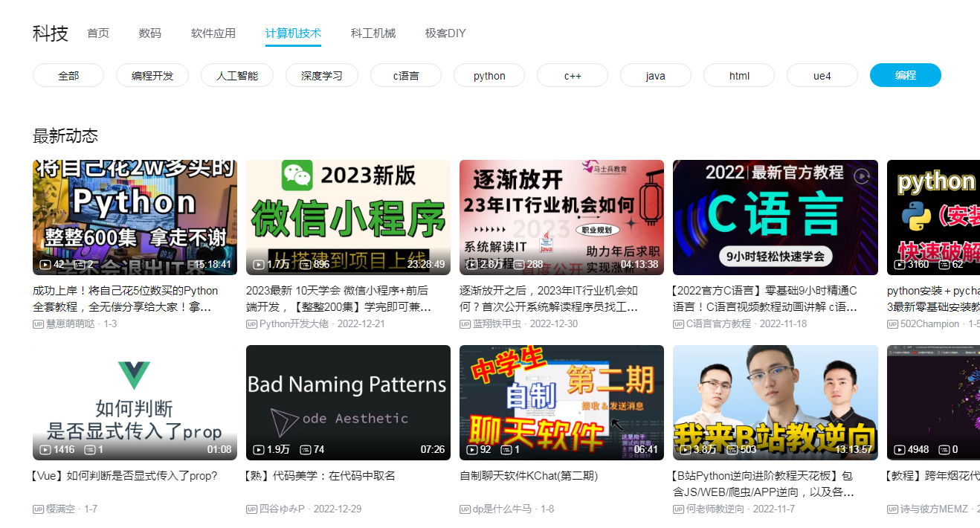Select the python filter tag
This screenshot has height=528, width=980.
(489, 76)
